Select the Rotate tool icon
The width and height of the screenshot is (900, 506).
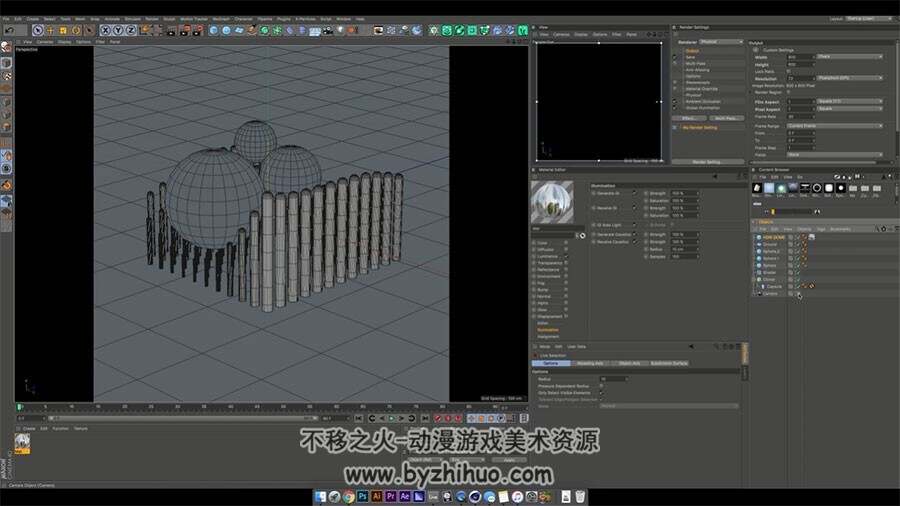pyautogui.click(x=76, y=30)
